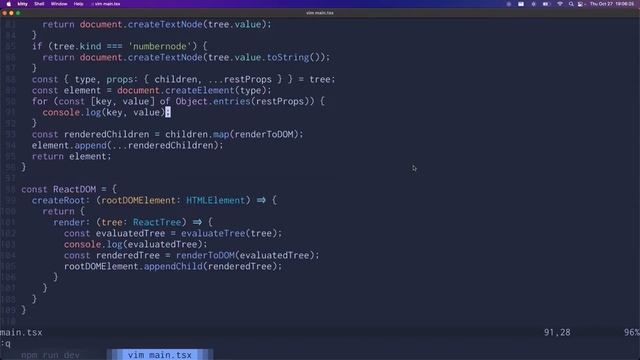The height and width of the screenshot is (360, 640).
Task: Place cursor on 'console.log(key, value)' line
Action: [x=106, y=112]
